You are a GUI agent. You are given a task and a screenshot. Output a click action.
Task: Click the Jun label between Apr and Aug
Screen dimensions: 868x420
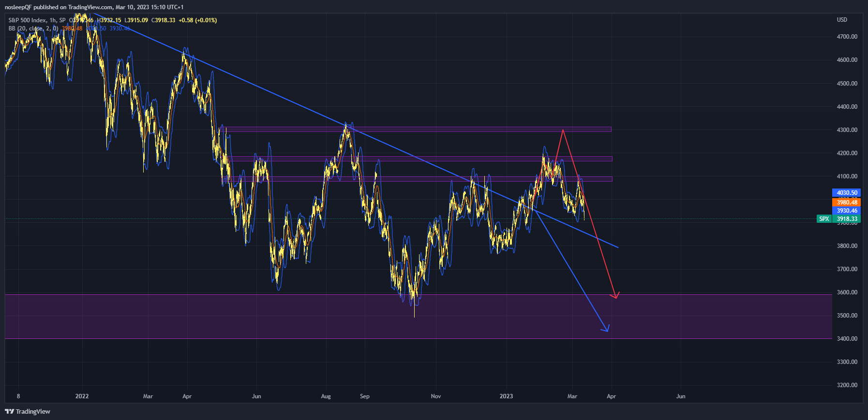pos(256,396)
